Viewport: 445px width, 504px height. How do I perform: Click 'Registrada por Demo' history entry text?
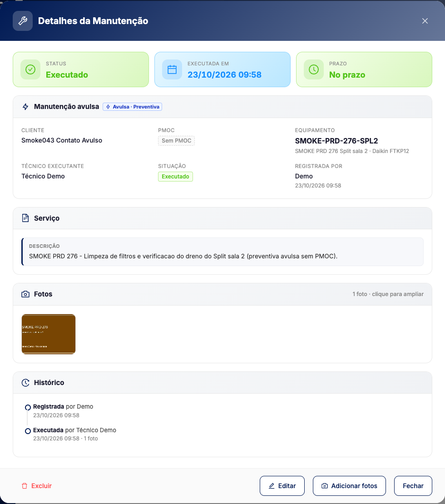(x=63, y=407)
